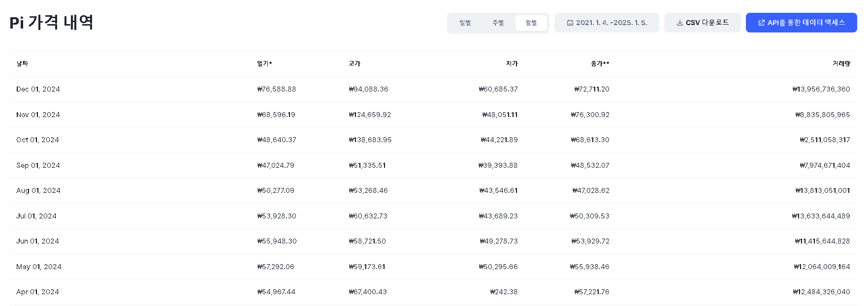Click low price ₩60,685.37
Viewport: 868px width, 306px height.
[x=498, y=89]
